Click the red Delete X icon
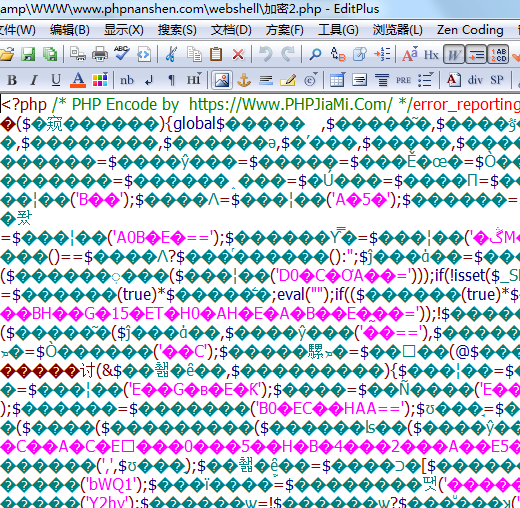 (238, 54)
